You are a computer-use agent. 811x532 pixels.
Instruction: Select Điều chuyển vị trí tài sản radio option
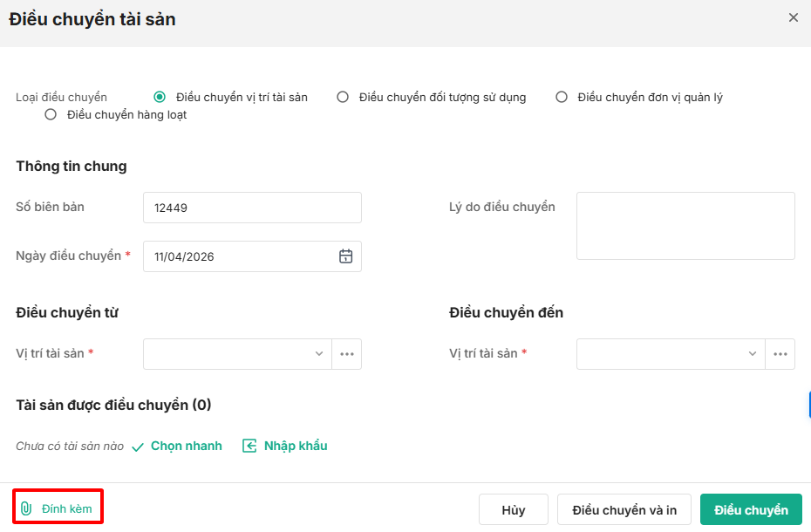coord(160,97)
